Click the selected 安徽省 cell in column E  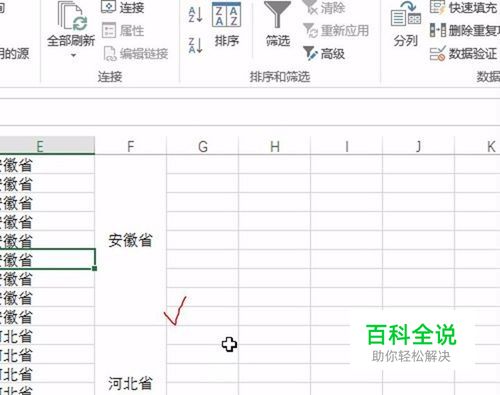click(47, 259)
